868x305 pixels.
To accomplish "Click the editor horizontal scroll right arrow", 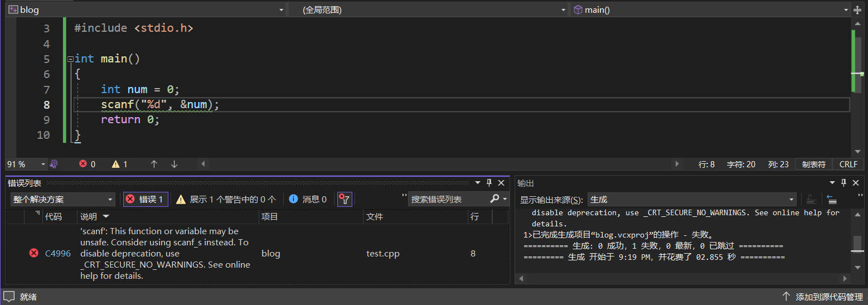I will pos(677,164).
